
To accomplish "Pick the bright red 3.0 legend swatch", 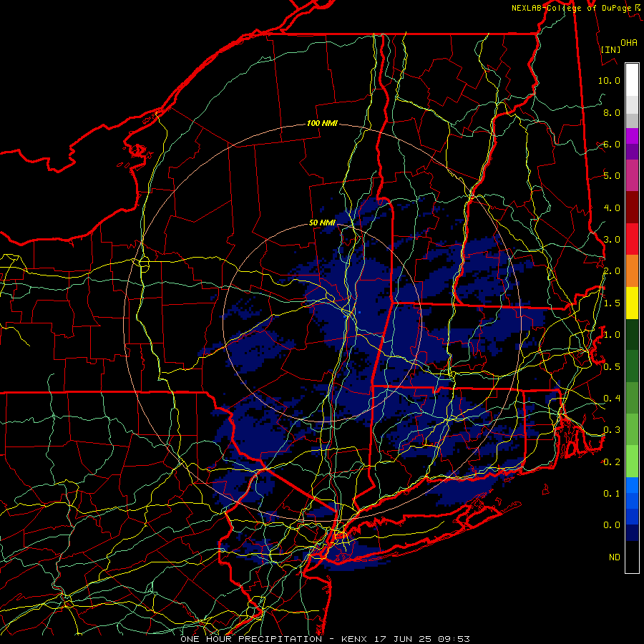I will coord(632,239).
